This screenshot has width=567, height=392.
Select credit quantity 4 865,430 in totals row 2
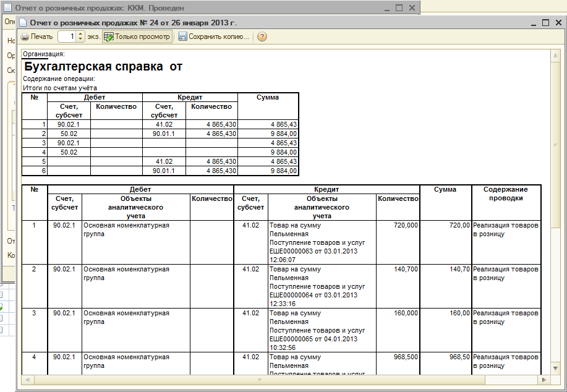[211, 134]
